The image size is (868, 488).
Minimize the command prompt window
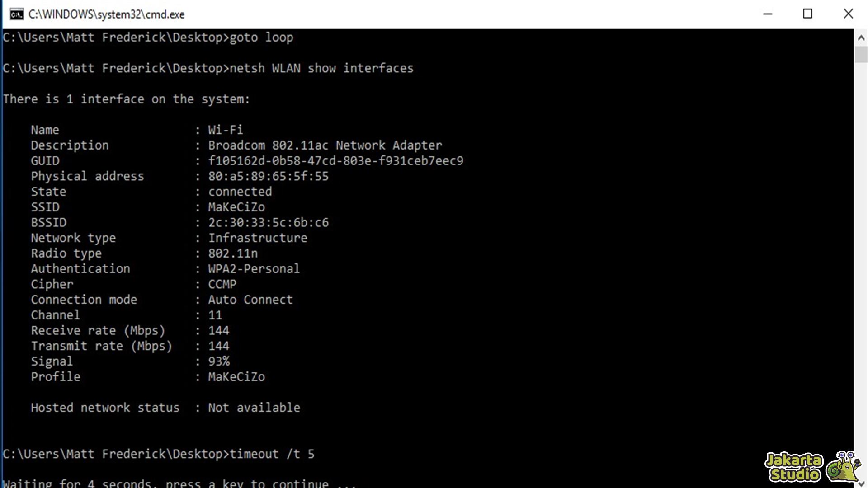[x=768, y=14]
